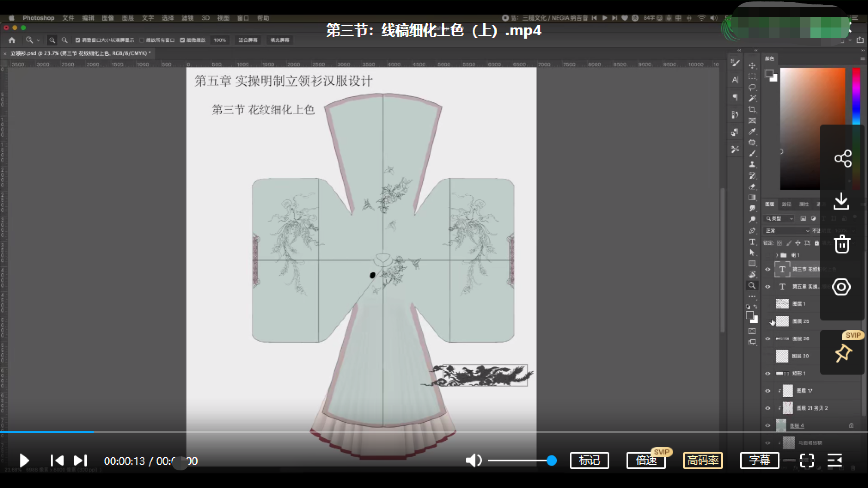
Task: Toggle scrubby zoom checkbox
Action: tap(182, 40)
